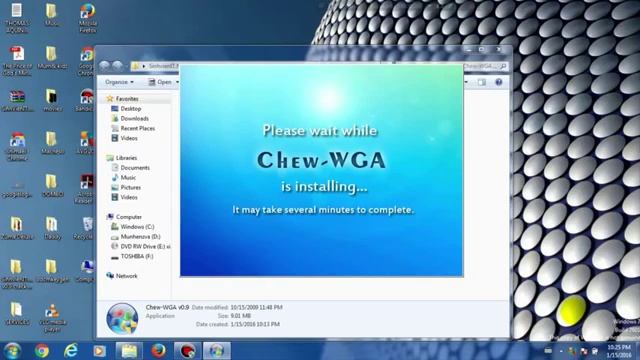Toggle the preview pane icon in Explorer
640x360 pixels.
click(x=482, y=82)
